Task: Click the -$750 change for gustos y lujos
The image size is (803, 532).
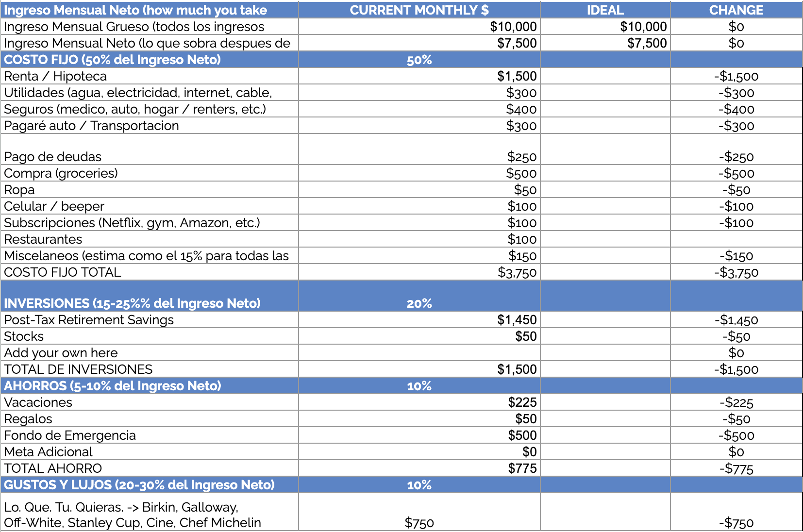Action: click(x=736, y=523)
